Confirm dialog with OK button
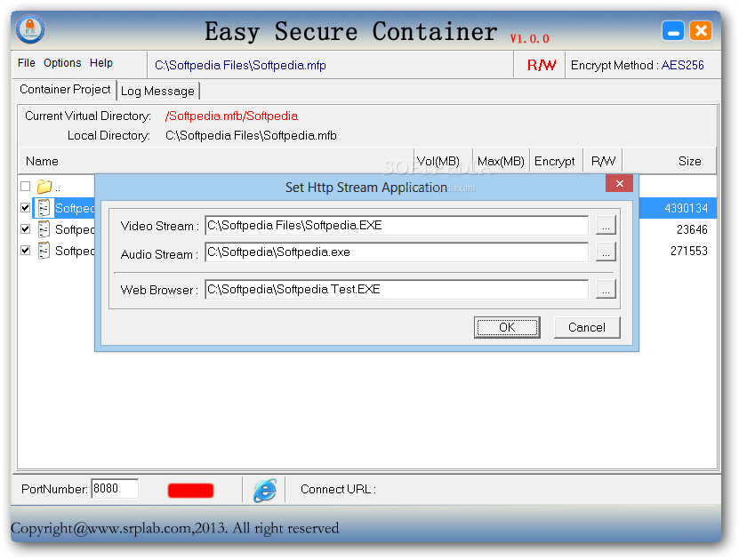The image size is (739, 560). [x=507, y=327]
